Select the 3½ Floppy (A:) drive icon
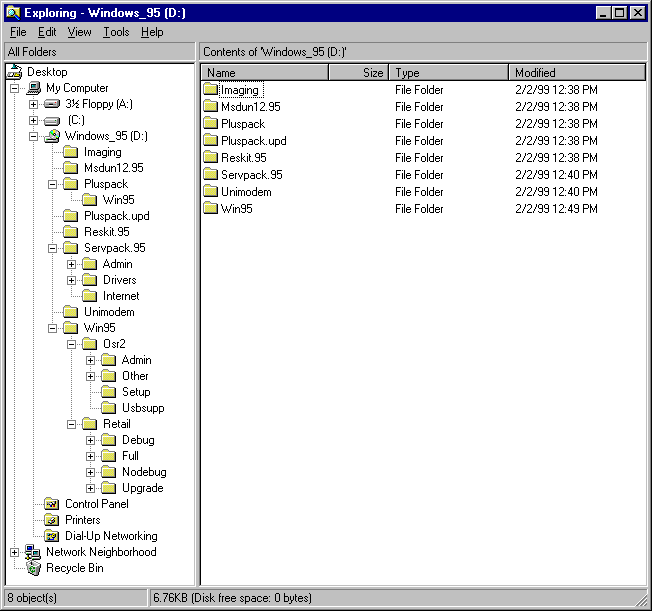Image resolution: width=652 pixels, height=611 pixels. coord(52,104)
